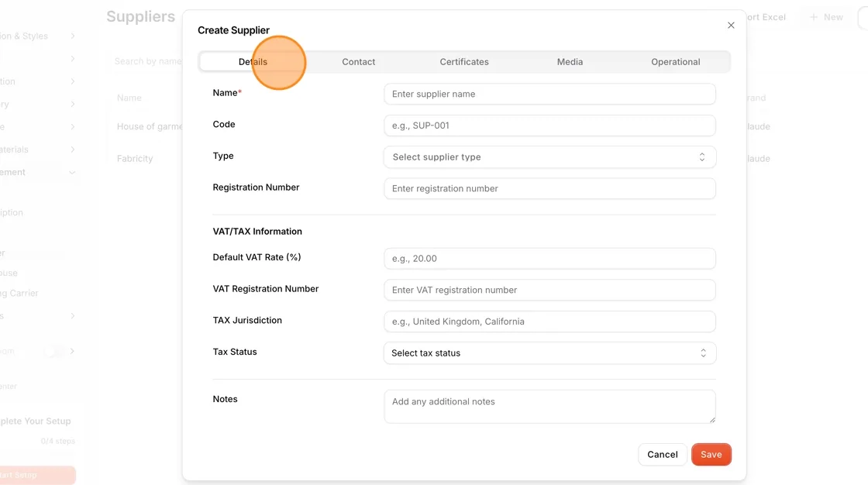868x485 pixels.
Task: Click the Export Excel button in background
Action: click(766, 17)
